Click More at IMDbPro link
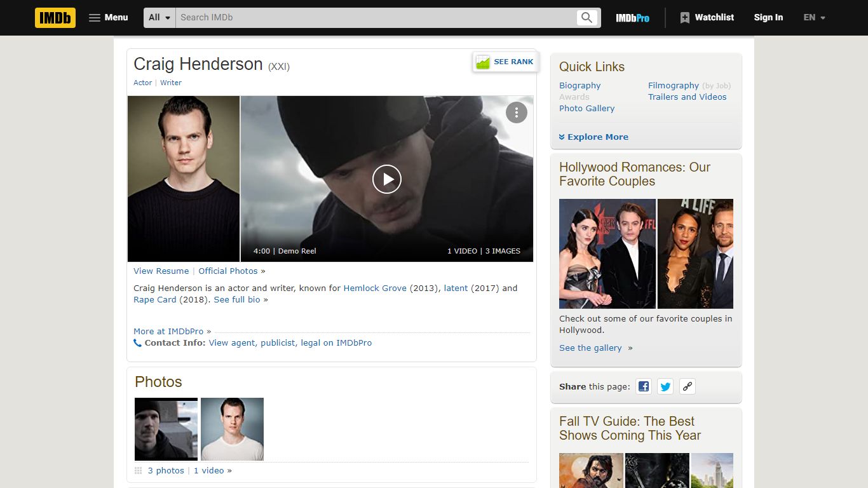Screen dimensions: 868x488 (168, 331)
